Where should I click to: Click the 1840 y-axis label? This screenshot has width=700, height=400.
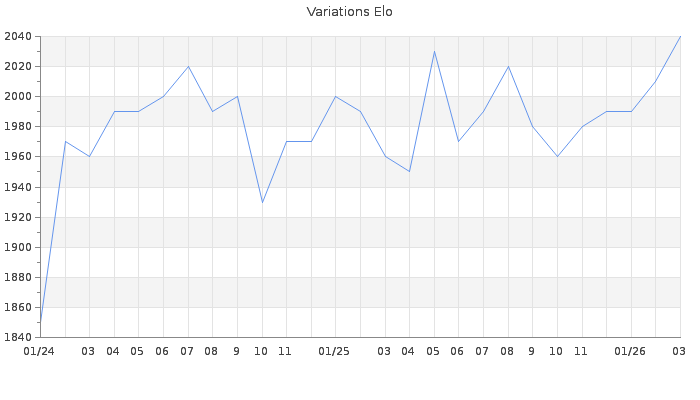tap(18, 337)
